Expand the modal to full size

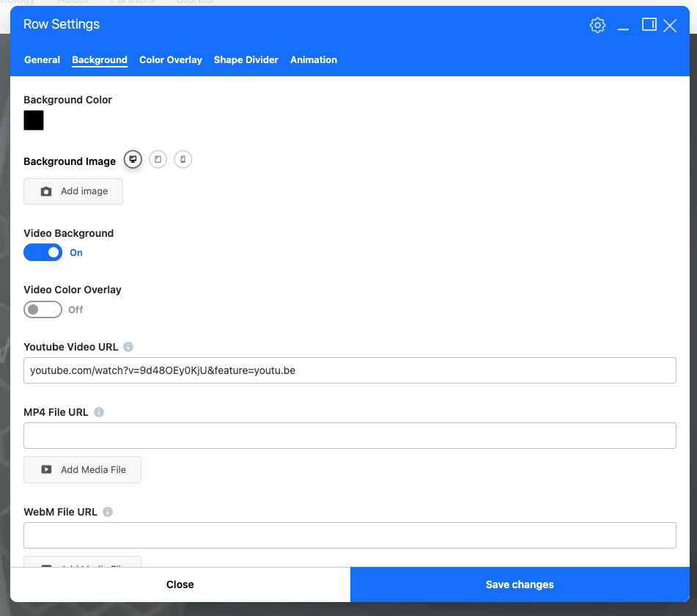[x=649, y=25]
